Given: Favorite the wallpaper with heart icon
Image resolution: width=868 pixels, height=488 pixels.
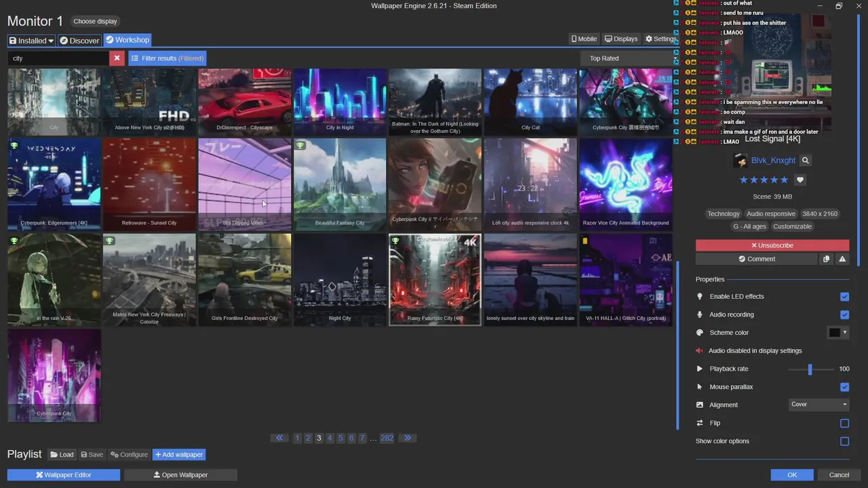Looking at the screenshot, I should (800, 180).
